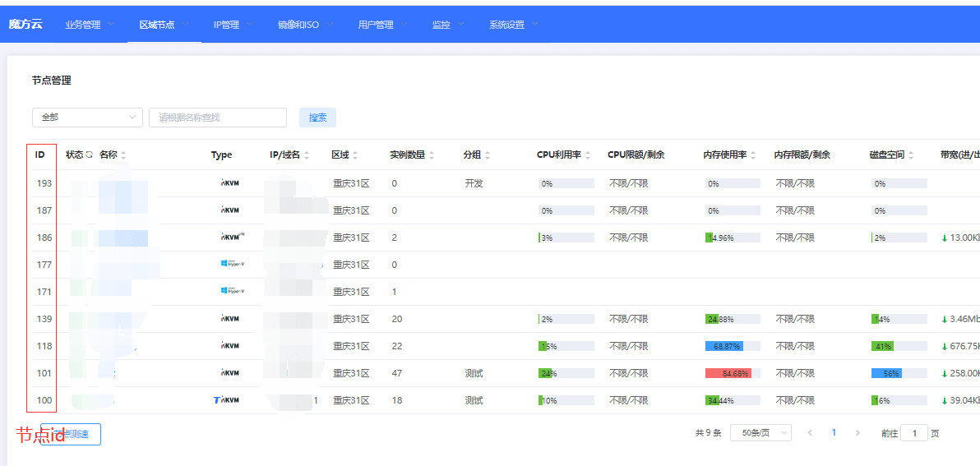Open the 50条/页 page size dropdown
This screenshot has height=466, width=980.
tap(760, 433)
